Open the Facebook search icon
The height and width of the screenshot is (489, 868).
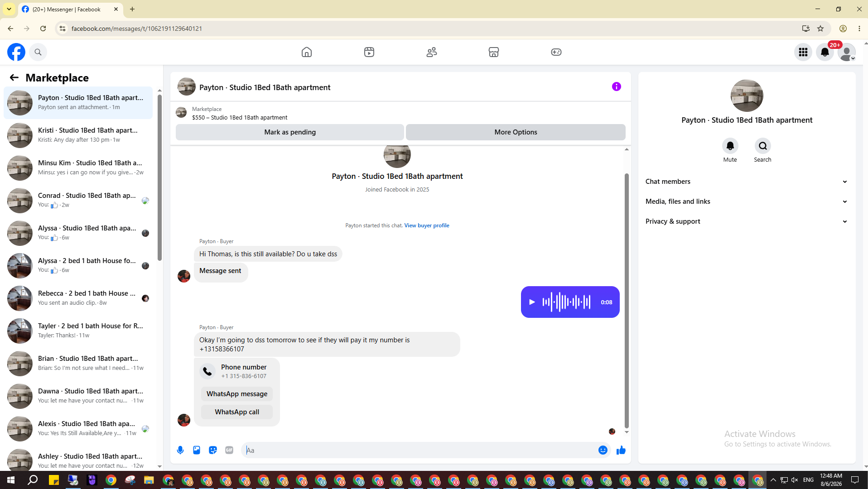(x=38, y=52)
